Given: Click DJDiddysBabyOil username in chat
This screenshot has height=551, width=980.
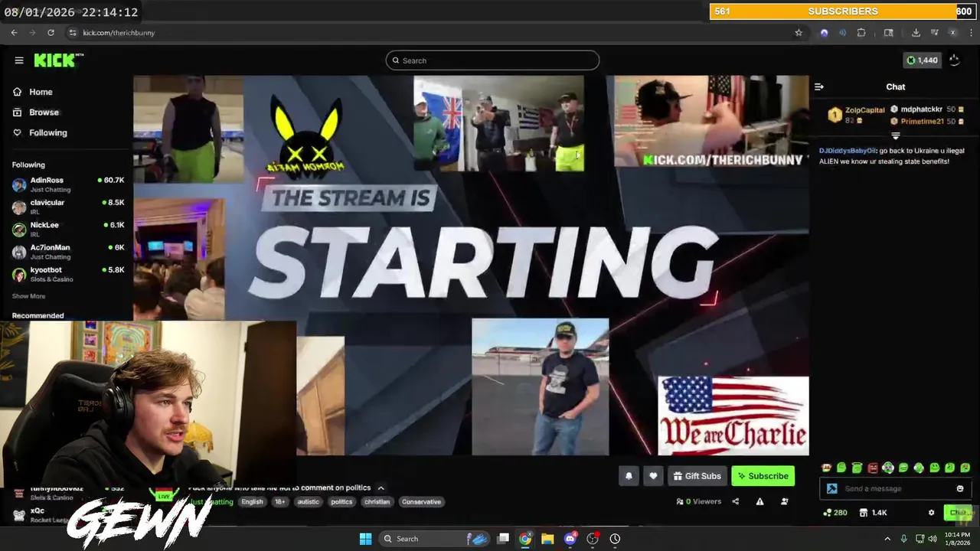Looking at the screenshot, I should coord(848,151).
